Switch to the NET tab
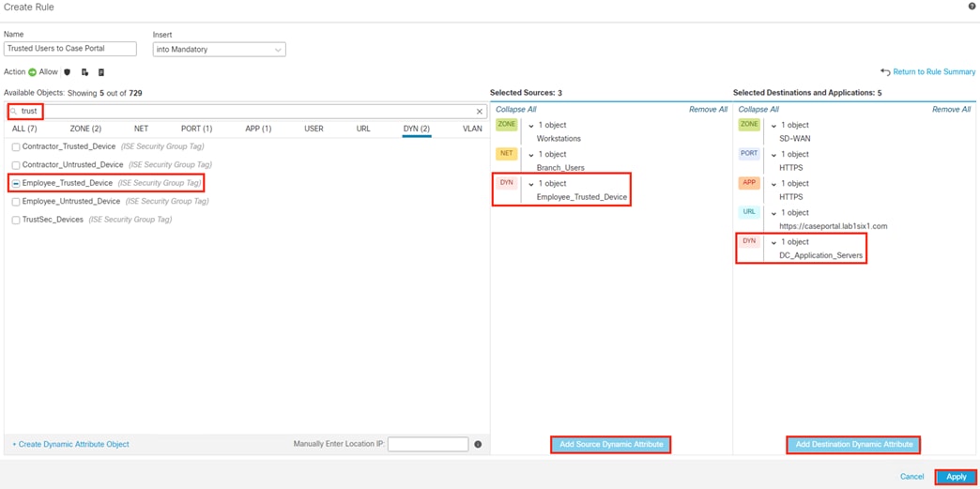The width and height of the screenshot is (980, 489). point(141,129)
